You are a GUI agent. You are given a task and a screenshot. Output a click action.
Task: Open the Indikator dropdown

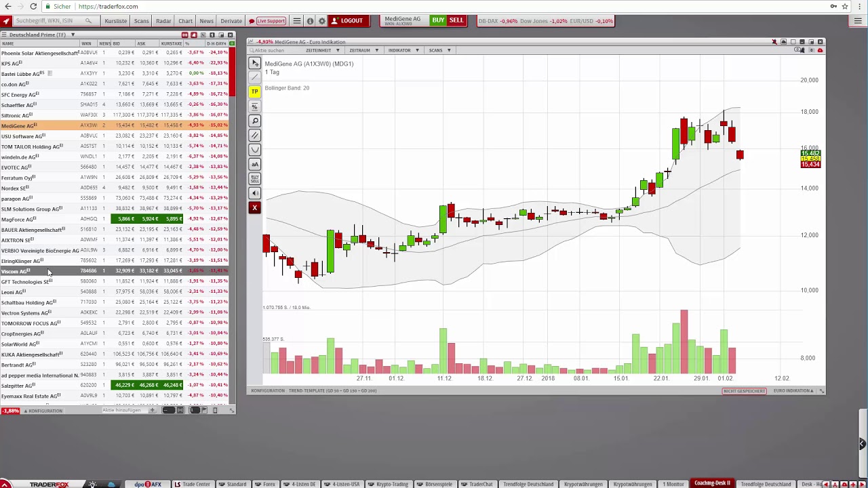[x=403, y=50]
